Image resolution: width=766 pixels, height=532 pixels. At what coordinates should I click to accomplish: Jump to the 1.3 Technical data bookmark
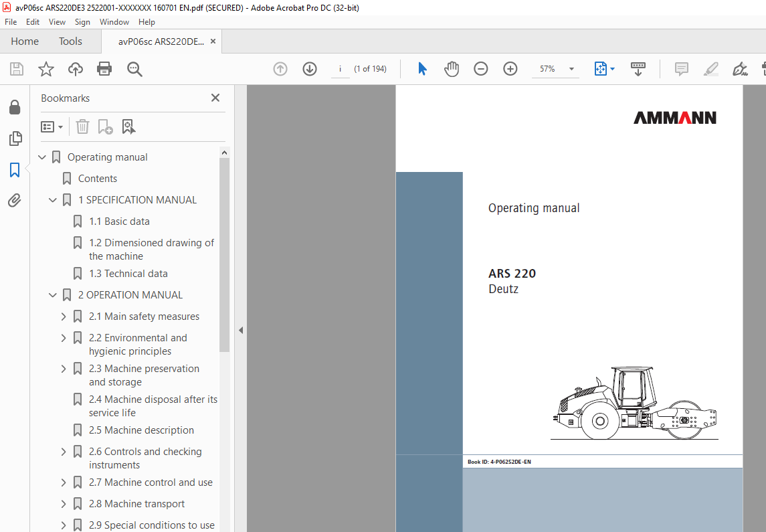[x=128, y=274]
